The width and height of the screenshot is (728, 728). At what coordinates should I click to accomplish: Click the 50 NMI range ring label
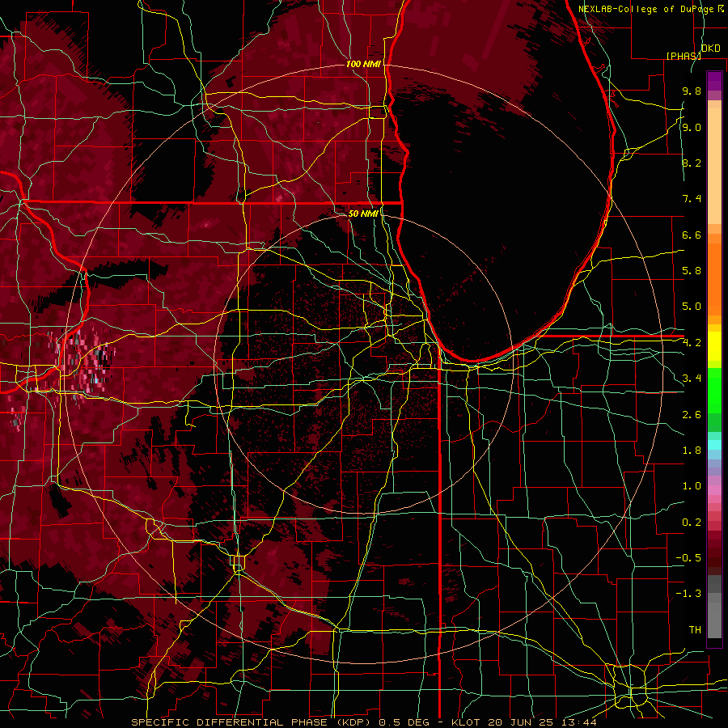click(363, 214)
